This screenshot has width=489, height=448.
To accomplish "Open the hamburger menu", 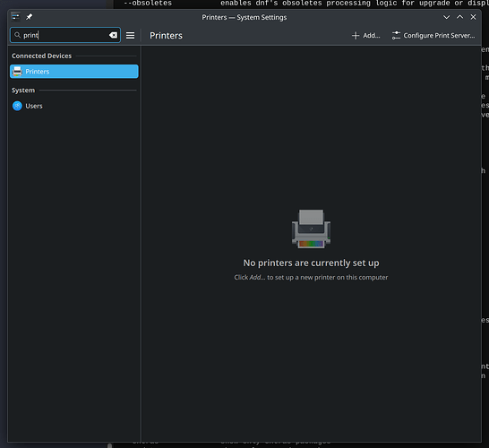I will 131,36.
